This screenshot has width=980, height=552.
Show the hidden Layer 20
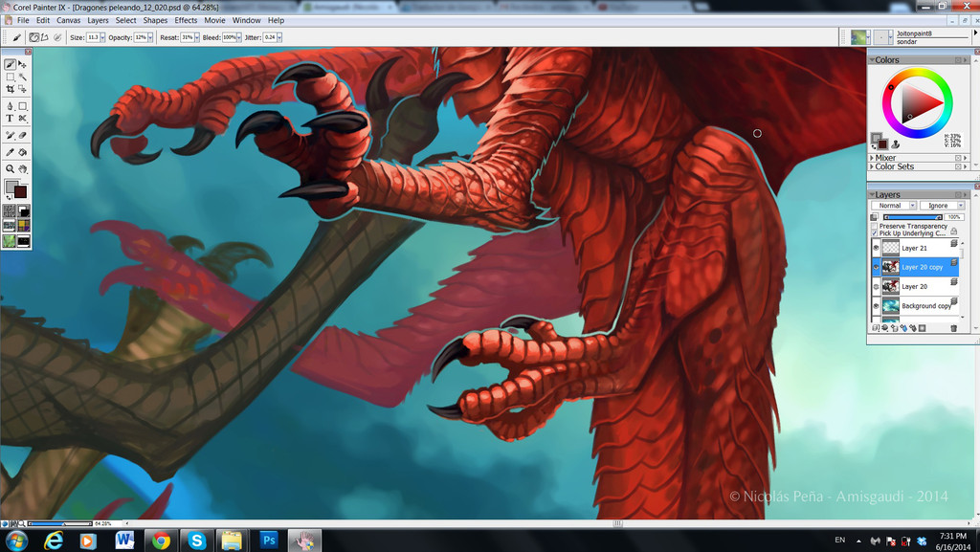[876, 287]
